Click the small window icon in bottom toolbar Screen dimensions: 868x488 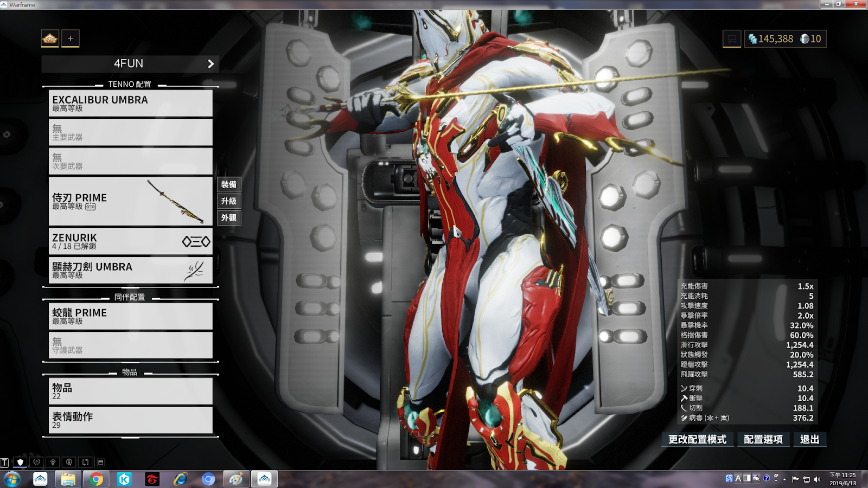(x=100, y=463)
